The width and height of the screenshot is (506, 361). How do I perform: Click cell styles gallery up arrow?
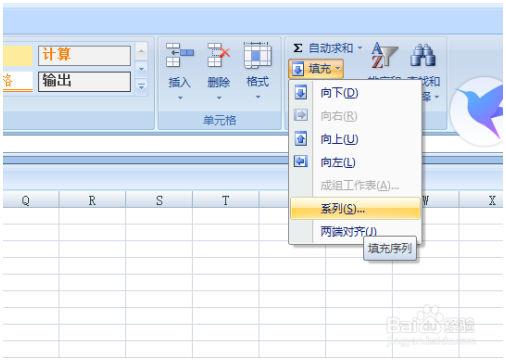141,51
